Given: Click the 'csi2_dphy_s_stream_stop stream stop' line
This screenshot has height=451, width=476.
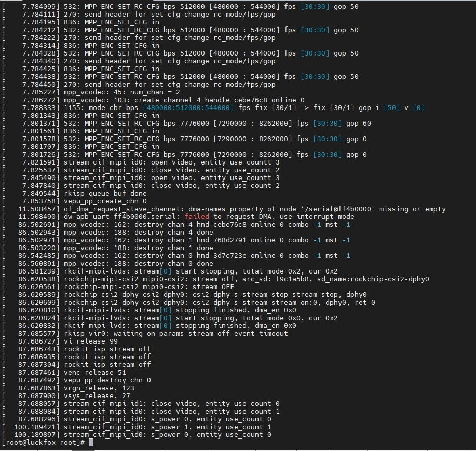Looking at the screenshot, I should coord(184,295).
